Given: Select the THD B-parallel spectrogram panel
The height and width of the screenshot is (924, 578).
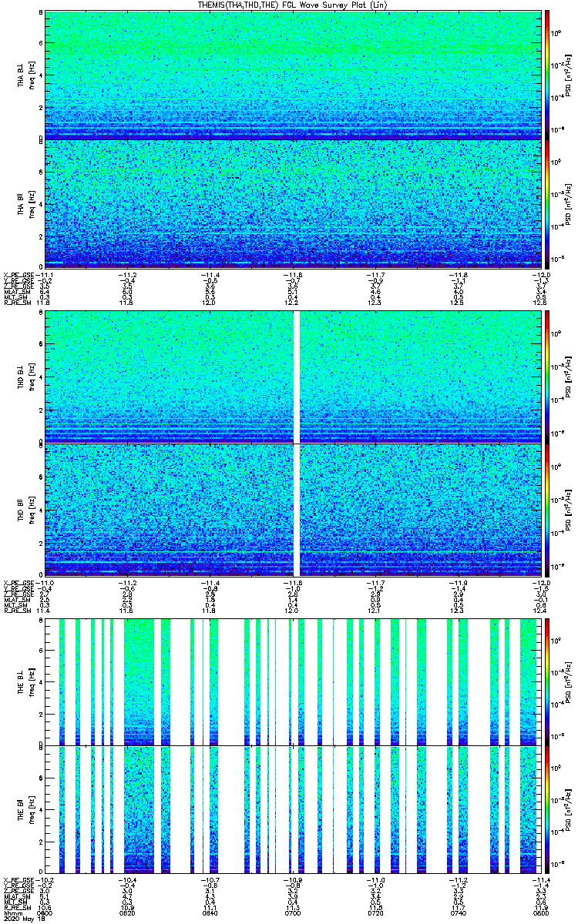Looking at the screenshot, I should pyautogui.click(x=293, y=508).
